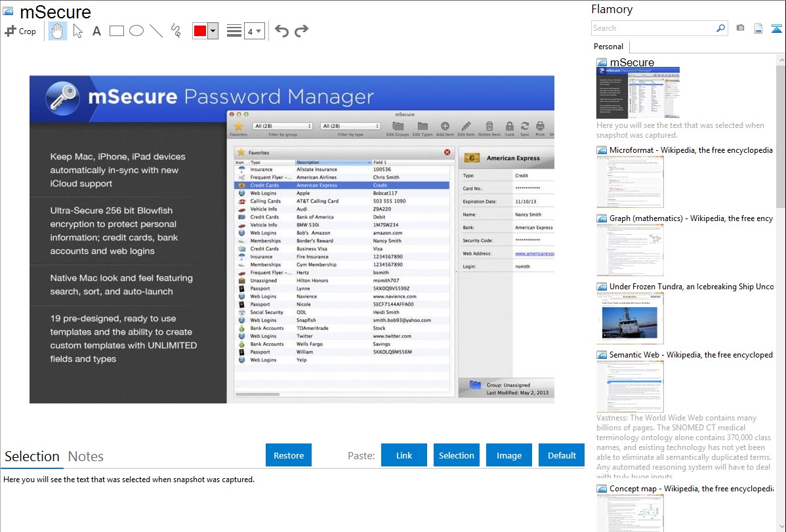
Task: Switch to the Selection tab
Action: (32, 457)
